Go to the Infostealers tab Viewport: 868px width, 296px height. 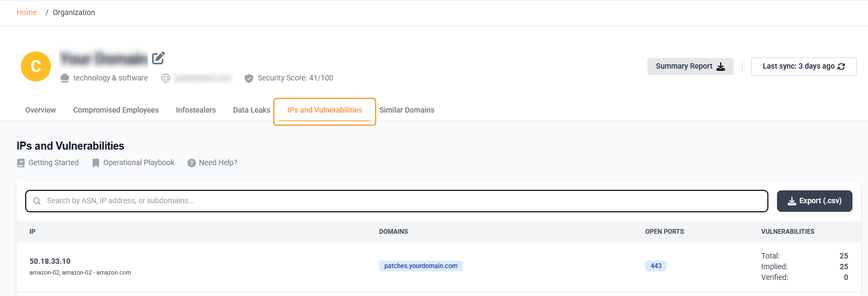pos(196,110)
